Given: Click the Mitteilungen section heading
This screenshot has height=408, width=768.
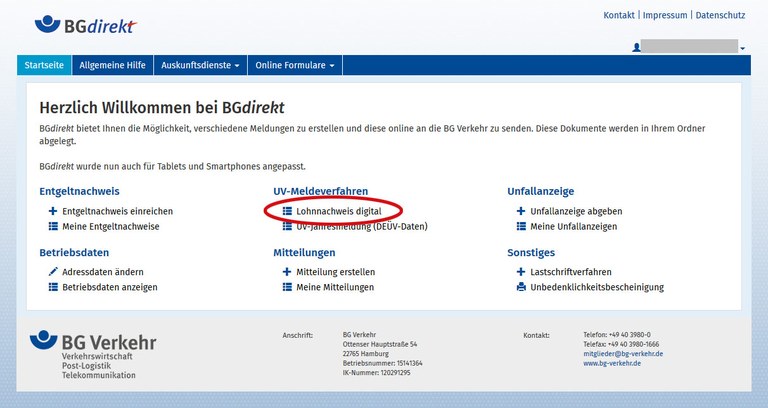Looking at the screenshot, I should click(x=304, y=252).
